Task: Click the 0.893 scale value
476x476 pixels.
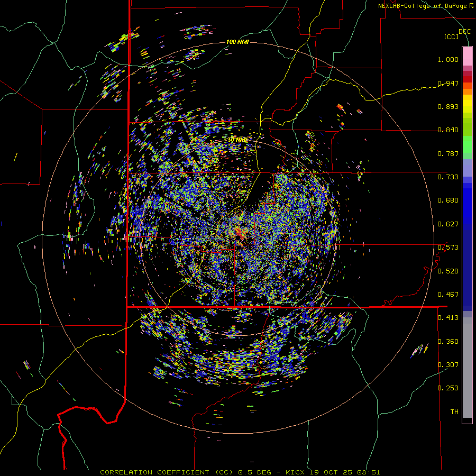Action: pos(448,106)
